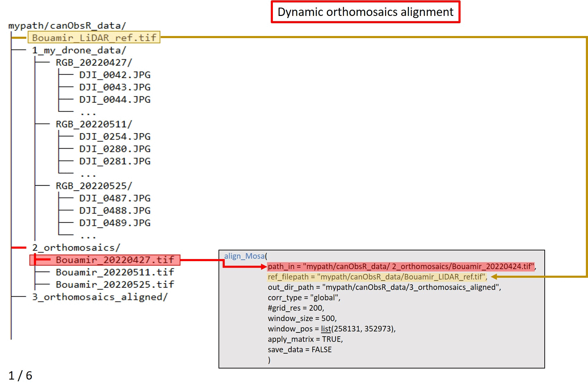Select Bouamir_20220511.tif file
This screenshot has height=391, width=588.
115,272
